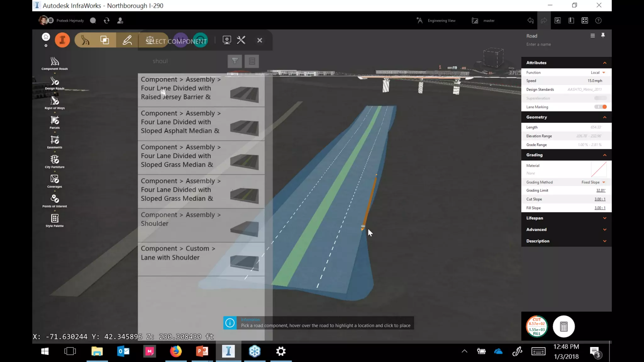
Task: Select Four Lane Divided Raised Jersey Barrier assembly
Action: [x=201, y=90]
